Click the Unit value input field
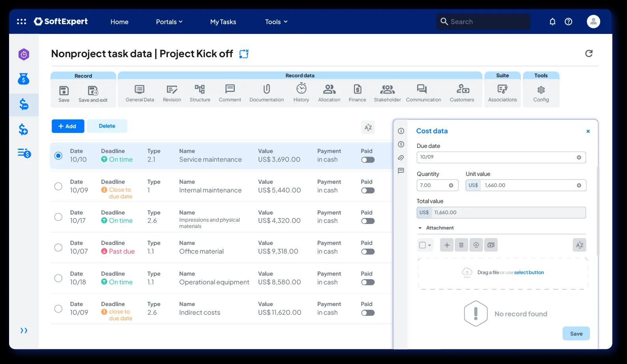This screenshot has width=627, height=364. pos(526,185)
